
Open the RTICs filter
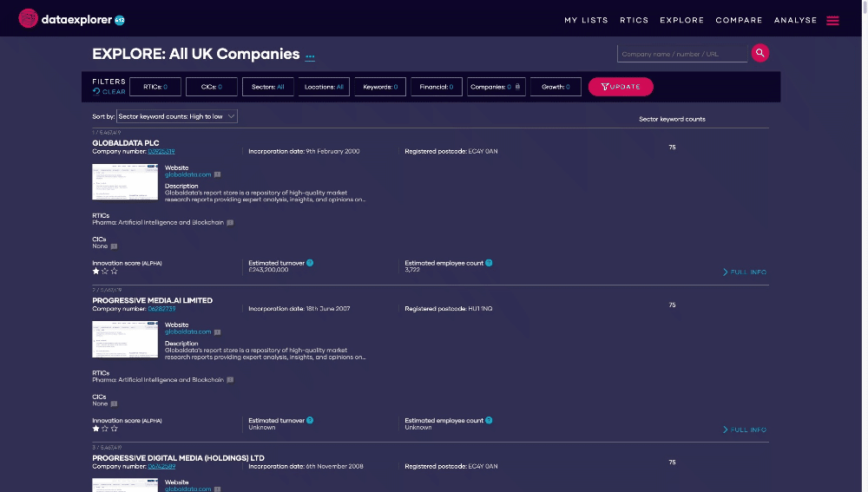tap(155, 87)
